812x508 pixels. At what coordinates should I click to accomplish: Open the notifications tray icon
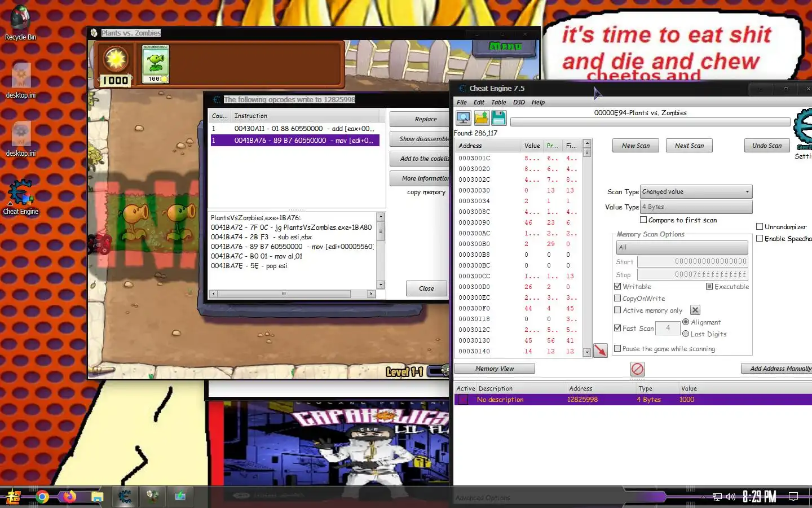[793, 497]
